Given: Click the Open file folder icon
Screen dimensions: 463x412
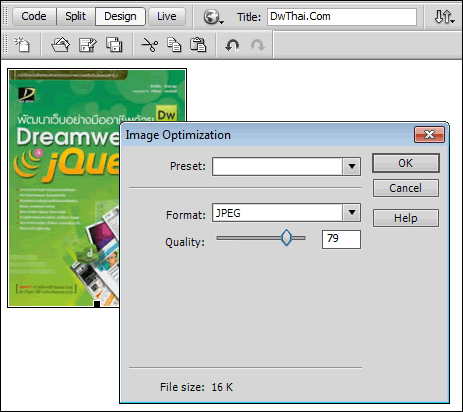Looking at the screenshot, I should tap(61, 45).
